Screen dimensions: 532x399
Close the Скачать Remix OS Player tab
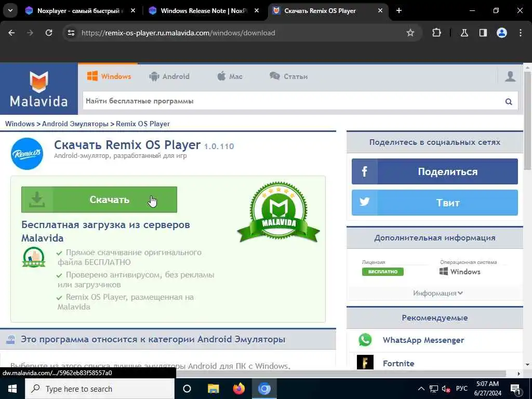pos(380,11)
